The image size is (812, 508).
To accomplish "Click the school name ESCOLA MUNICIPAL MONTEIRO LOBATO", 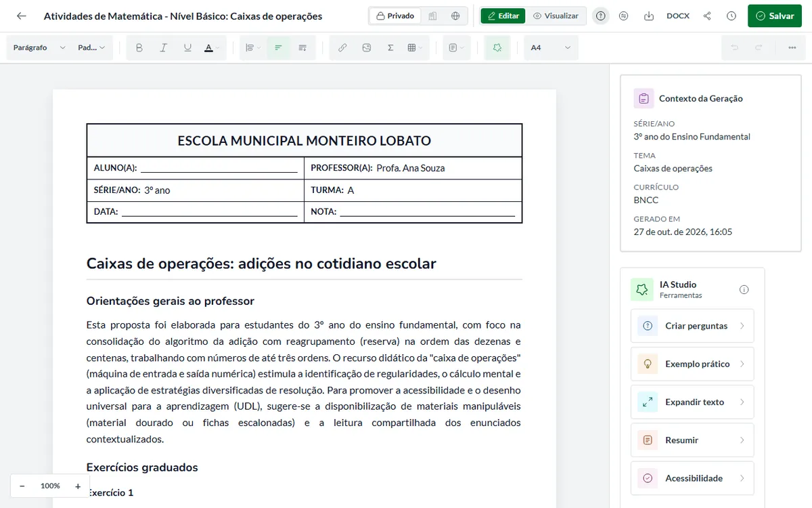I will tap(304, 141).
